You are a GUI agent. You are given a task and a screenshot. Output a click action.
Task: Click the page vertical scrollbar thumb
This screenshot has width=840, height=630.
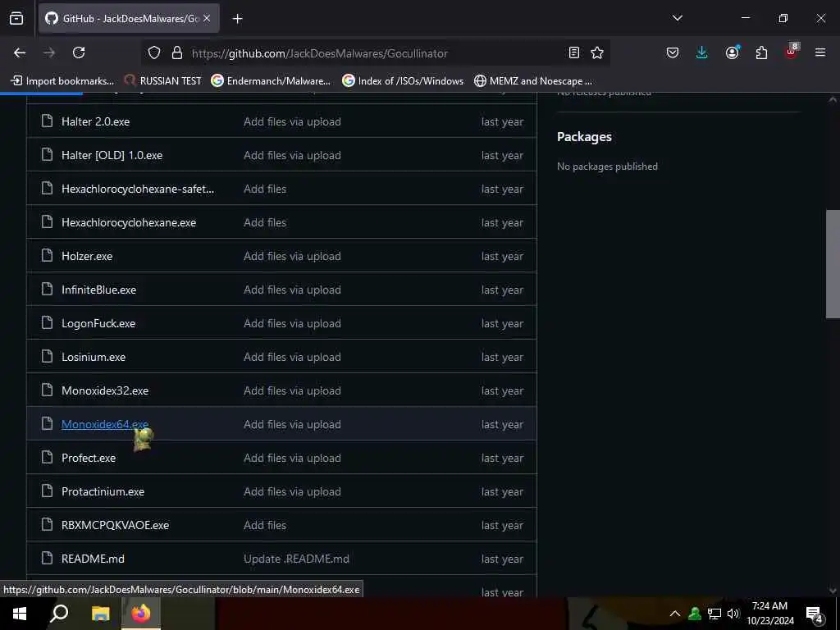click(x=833, y=264)
